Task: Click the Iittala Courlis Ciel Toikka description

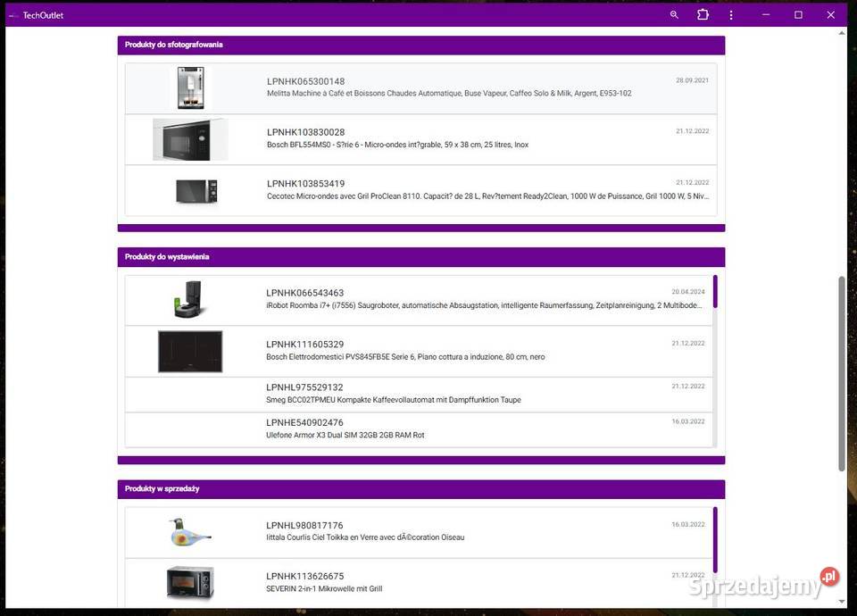Action: [x=365, y=537]
